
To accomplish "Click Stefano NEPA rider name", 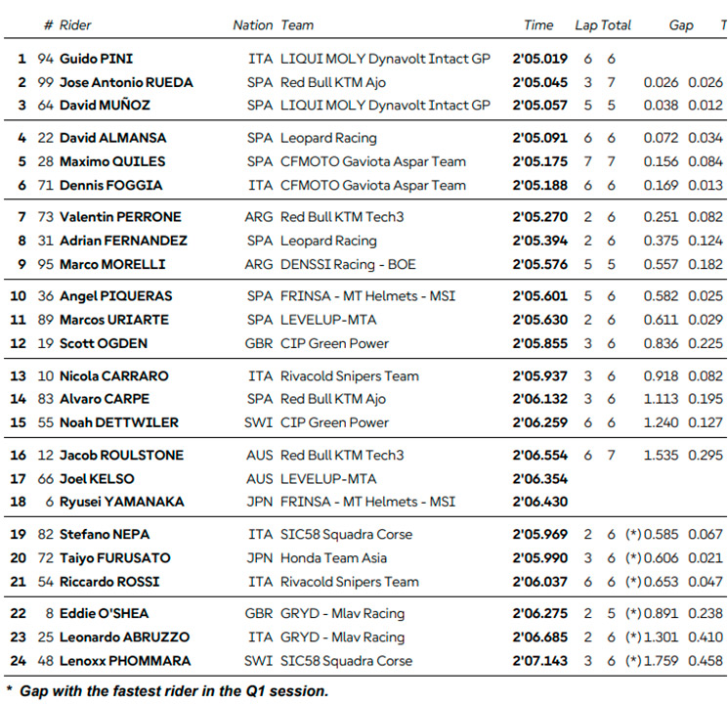I will click(105, 535).
